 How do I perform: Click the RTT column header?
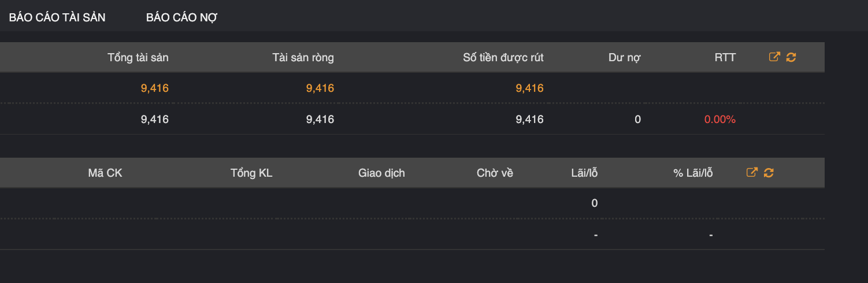[x=725, y=58]
